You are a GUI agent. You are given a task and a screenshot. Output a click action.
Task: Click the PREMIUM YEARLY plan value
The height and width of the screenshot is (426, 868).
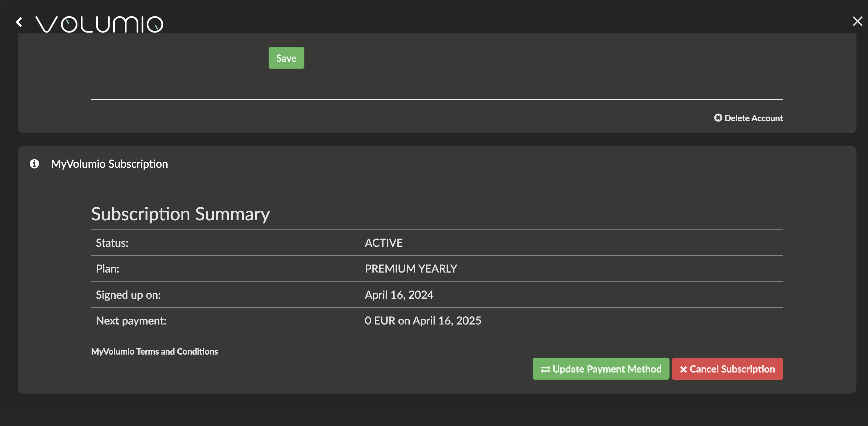(411, 269)
